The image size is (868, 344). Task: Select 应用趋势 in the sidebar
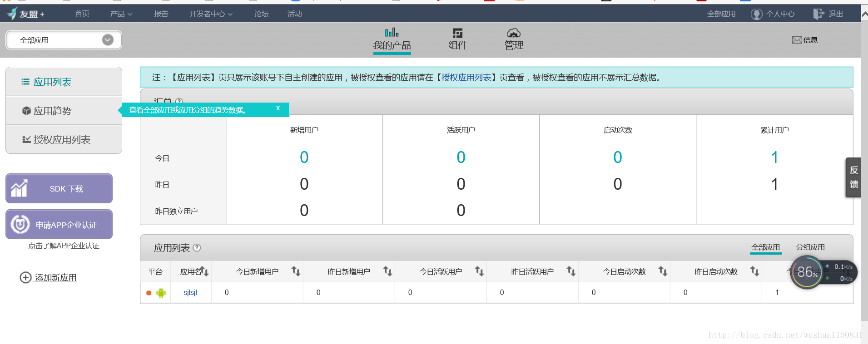64,111
